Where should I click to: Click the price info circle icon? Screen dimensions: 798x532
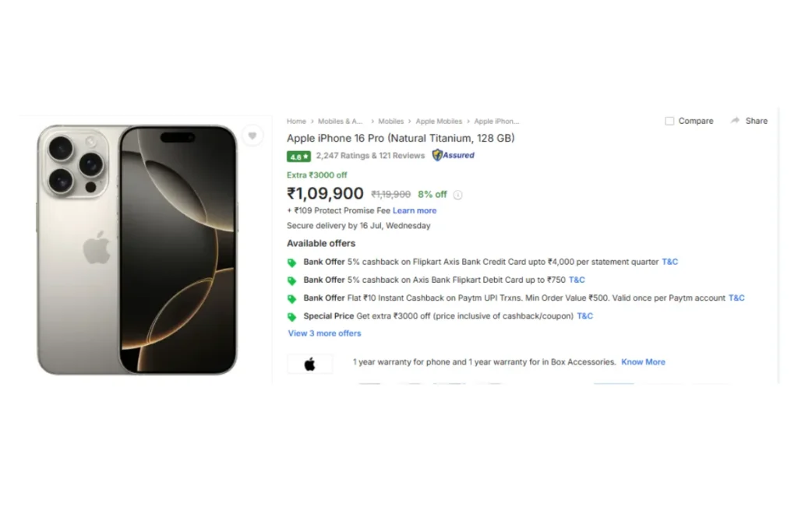pyautogui.click(x=458, y=195)
